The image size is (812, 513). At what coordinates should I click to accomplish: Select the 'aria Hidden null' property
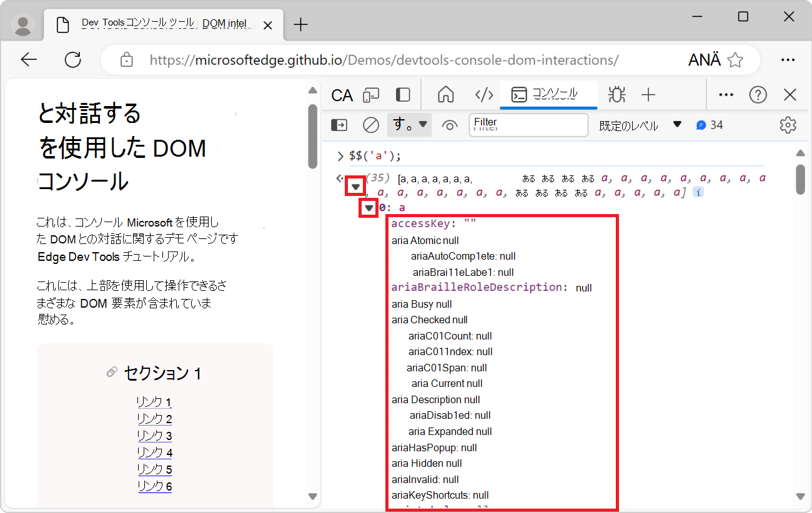[x=427, y=463]
